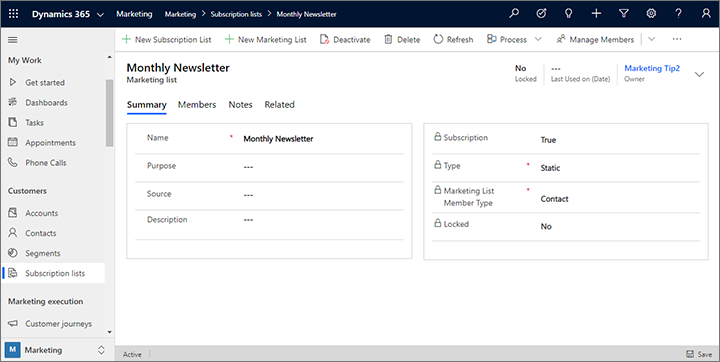Open the advanced find funnel icon
This screenshot has width=720, height=362.
coord(624,14)
